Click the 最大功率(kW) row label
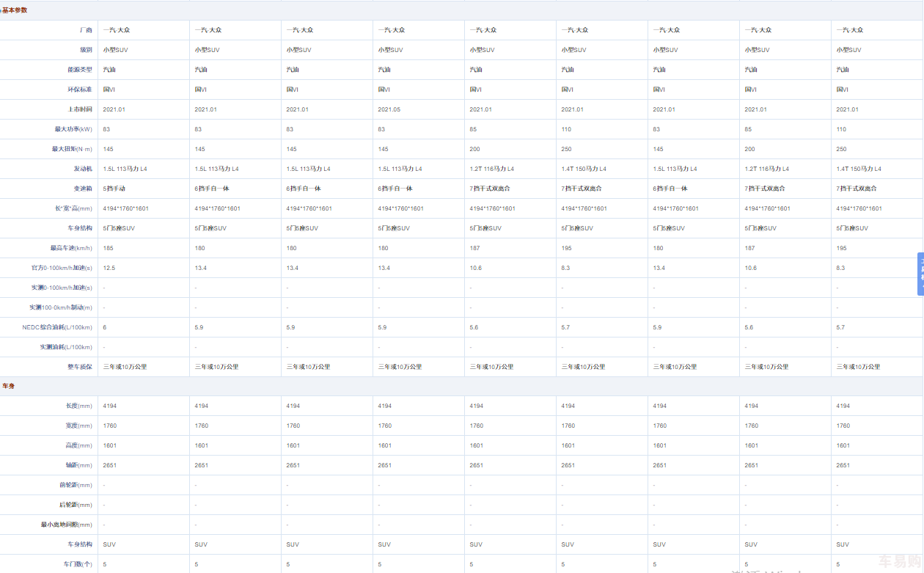The width and height of the screenshot is (924, 573). point(73,129)
